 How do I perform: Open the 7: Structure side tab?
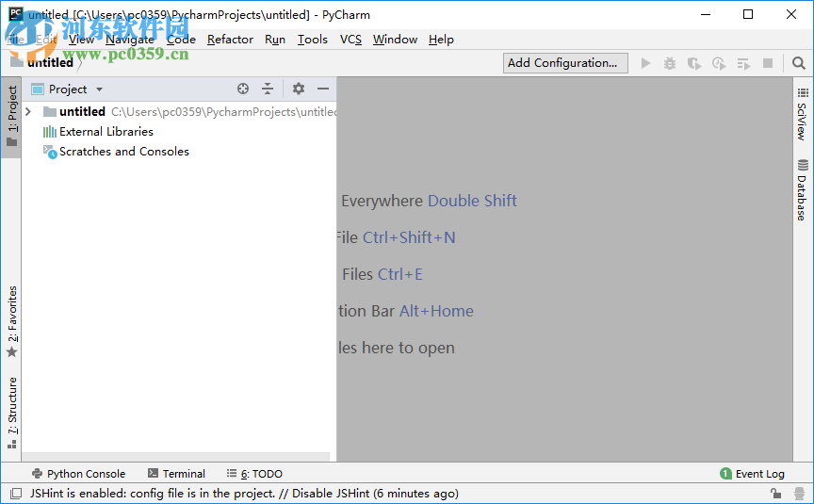point(12,413)
